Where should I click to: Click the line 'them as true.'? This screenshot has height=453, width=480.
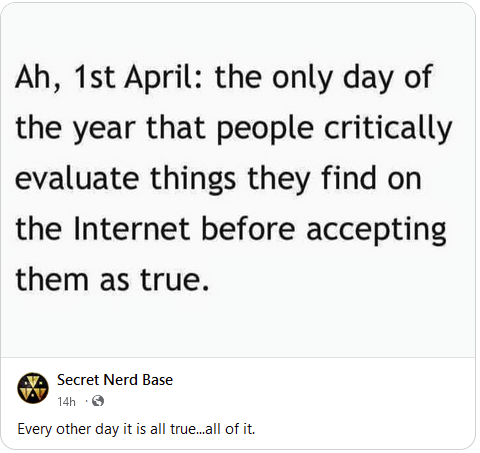(112, 279)
